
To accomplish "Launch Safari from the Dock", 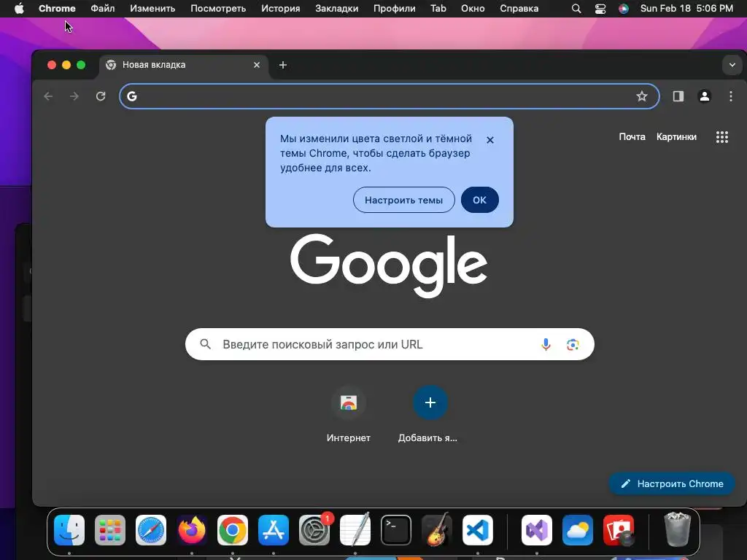I will click(151, 530).
